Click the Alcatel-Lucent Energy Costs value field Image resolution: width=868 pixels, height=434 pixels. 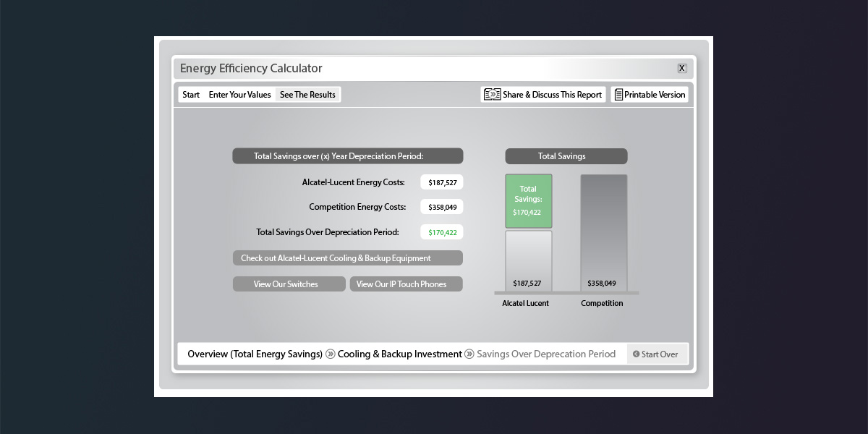pos(441,182)
